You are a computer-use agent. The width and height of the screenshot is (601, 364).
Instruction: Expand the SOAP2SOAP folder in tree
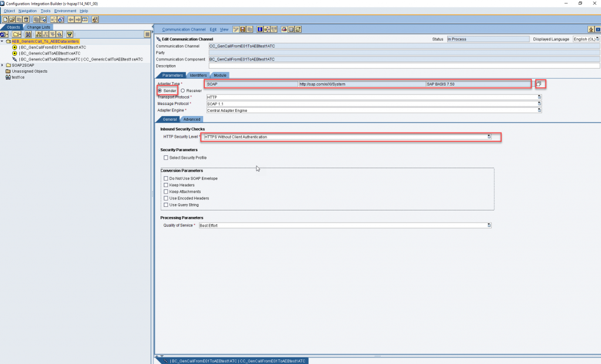tap(2, 66)
